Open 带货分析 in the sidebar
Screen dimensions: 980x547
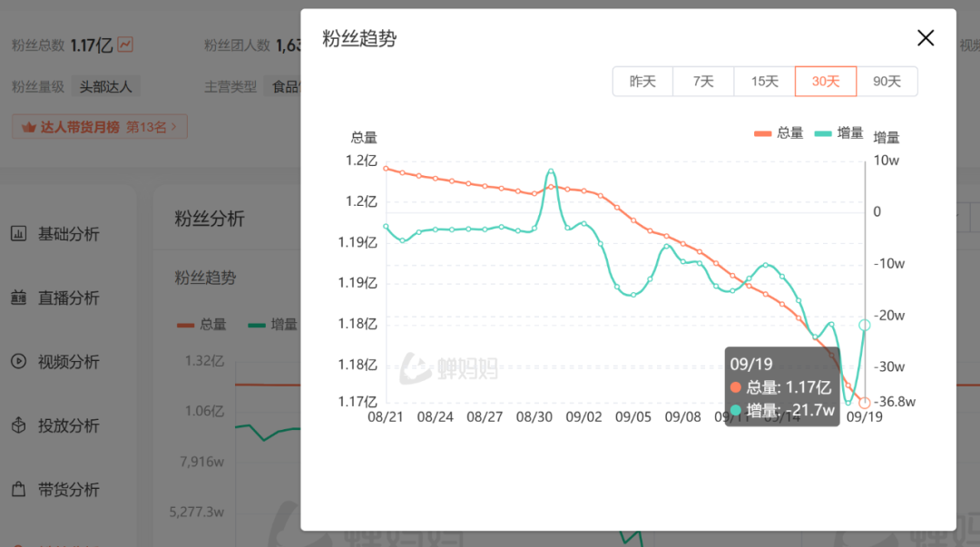click(68, 490)
